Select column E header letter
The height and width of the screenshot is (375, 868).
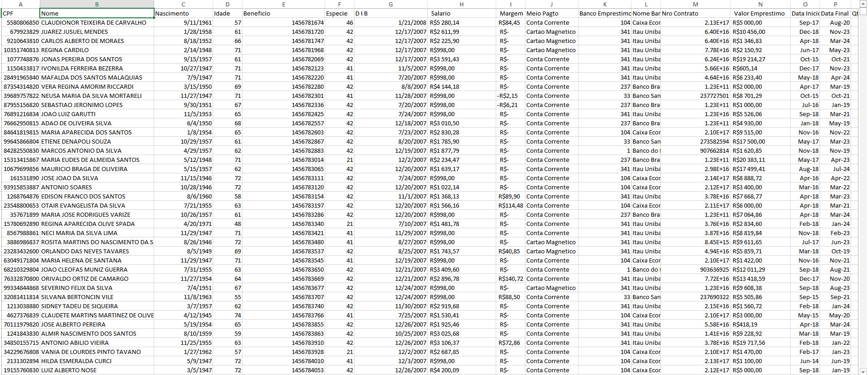coord(284,4)
